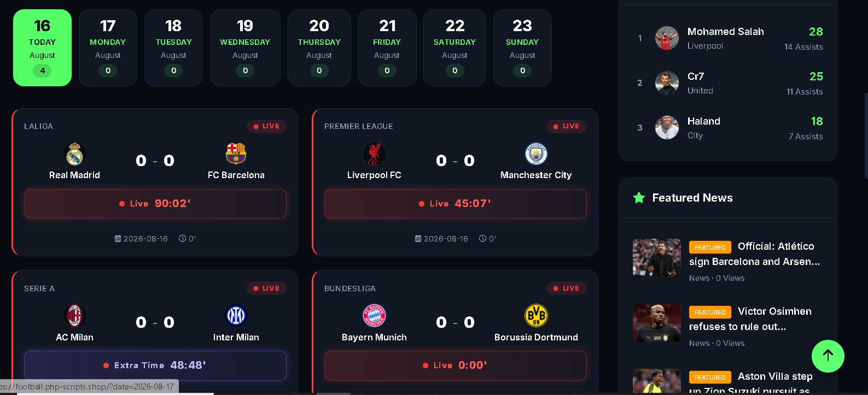
Task: Click the Inter Milan club crest
Action: point(236,316)
